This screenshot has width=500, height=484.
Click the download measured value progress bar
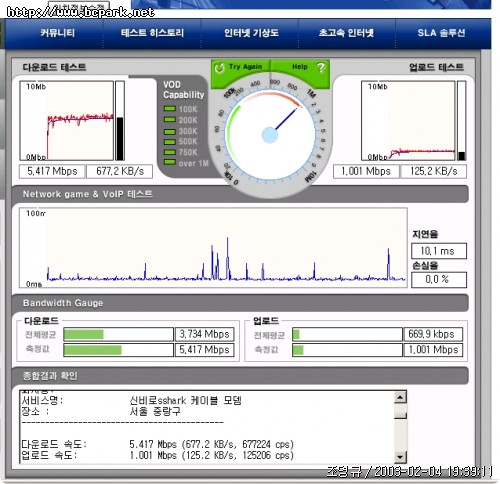[x=118, y=350]
